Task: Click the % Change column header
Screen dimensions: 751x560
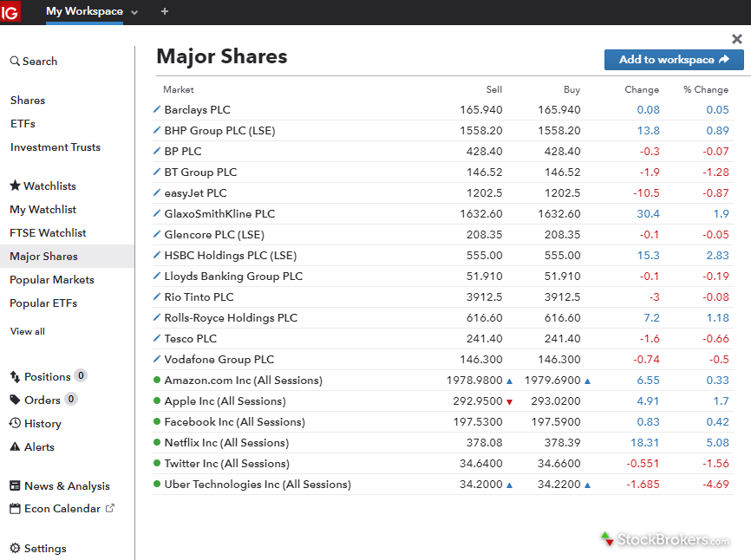Action: pos(706,89)
